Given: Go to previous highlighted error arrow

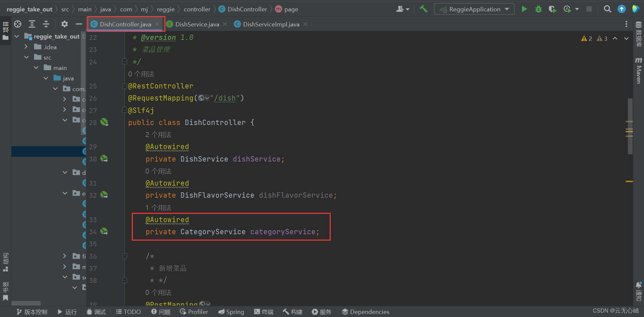Looking at the screenshot, I should pyautogui.click(x=615, y=39).
